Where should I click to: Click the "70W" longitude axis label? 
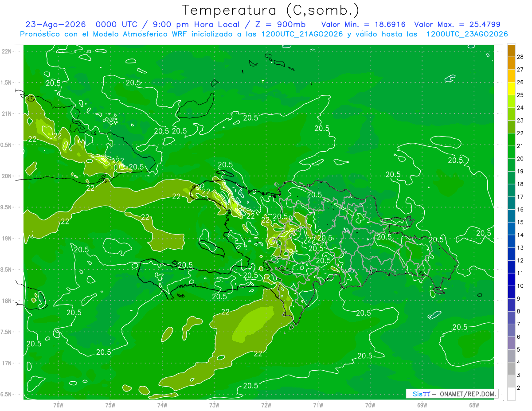pos(370,405)
